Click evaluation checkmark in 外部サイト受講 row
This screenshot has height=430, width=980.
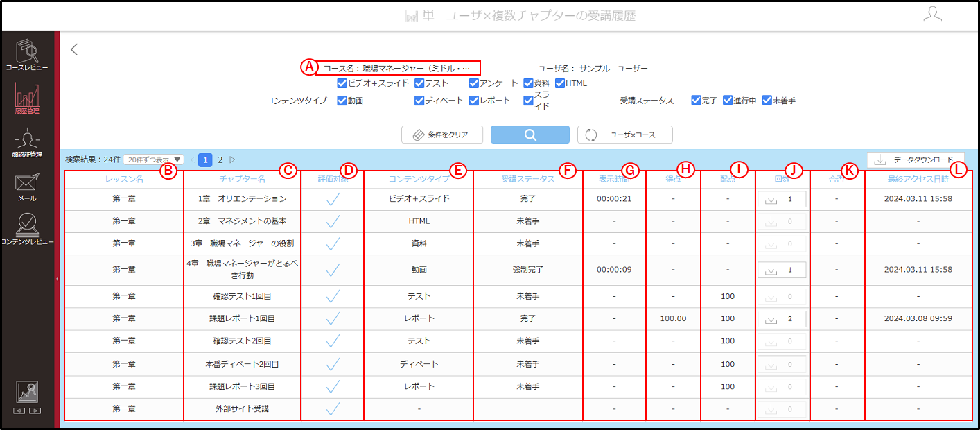[x=333, y=409]
